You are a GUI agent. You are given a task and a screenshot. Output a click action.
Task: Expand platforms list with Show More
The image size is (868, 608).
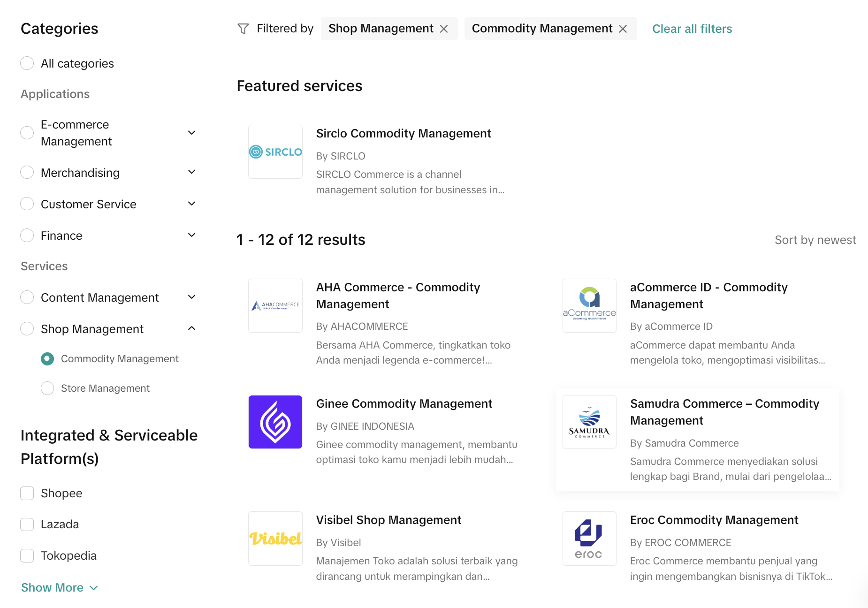pyautogui.click(x=60, y=587)
